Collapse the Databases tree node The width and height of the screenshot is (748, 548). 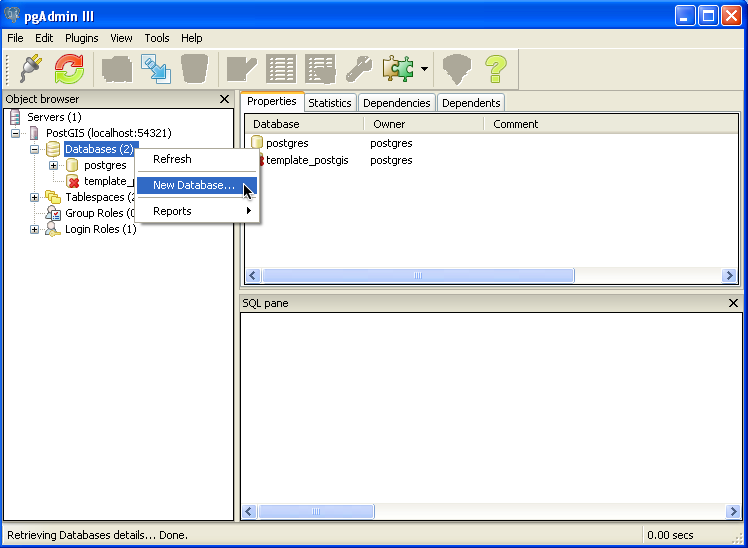34,149
